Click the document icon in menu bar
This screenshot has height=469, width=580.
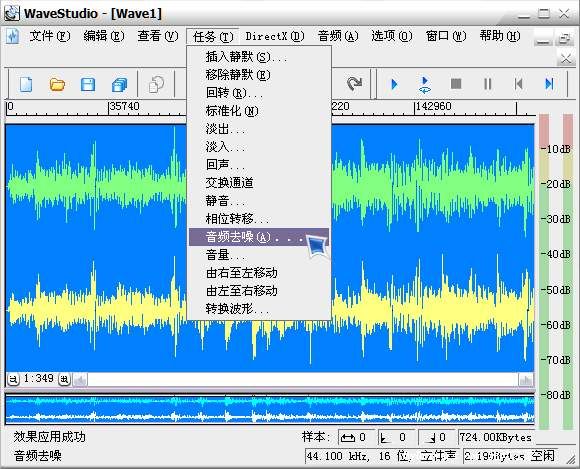[x=13, y=37]
